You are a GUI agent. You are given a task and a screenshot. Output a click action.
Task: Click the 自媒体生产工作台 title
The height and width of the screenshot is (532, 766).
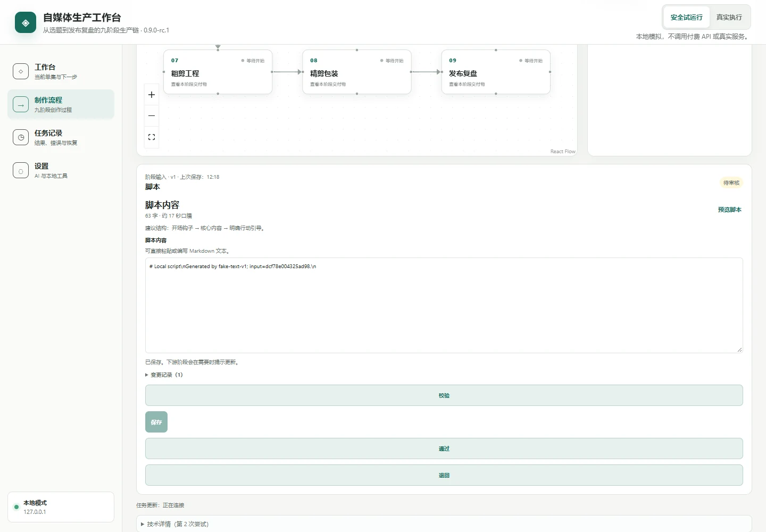[82, 18]
